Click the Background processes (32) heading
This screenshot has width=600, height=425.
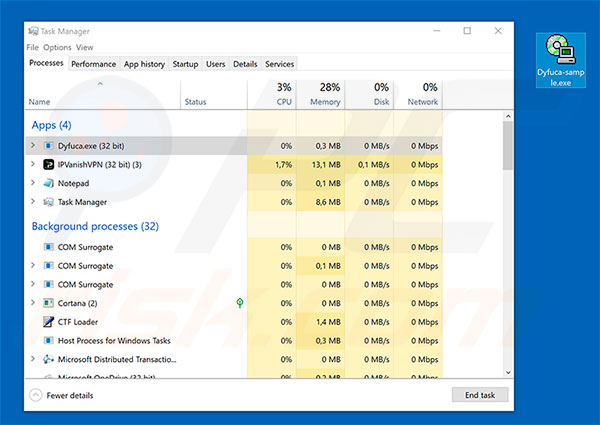95,226
